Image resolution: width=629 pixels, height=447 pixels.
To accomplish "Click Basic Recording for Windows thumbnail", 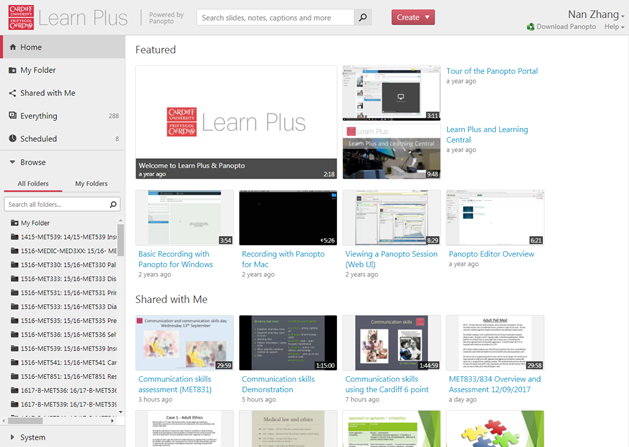I will pos(185,218).
